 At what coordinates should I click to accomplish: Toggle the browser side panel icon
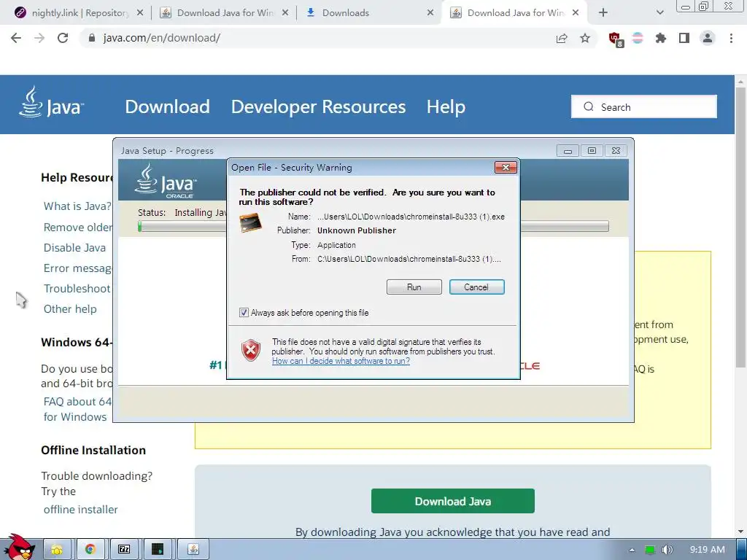coord(684,38)
